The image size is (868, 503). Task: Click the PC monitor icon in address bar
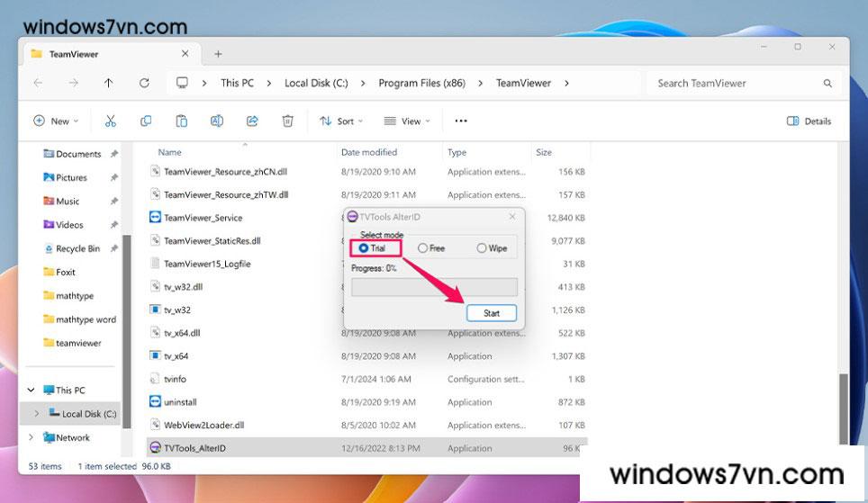[x=182, y=83]
